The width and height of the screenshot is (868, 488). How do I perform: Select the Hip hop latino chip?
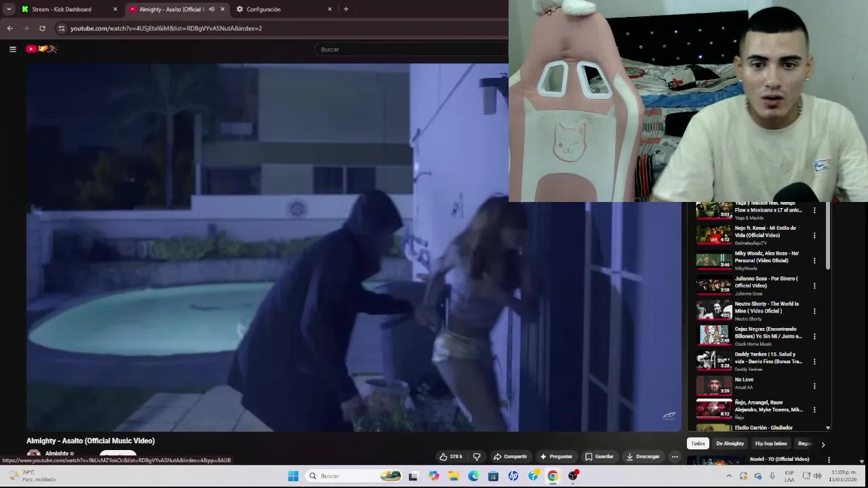click(771, 444)
